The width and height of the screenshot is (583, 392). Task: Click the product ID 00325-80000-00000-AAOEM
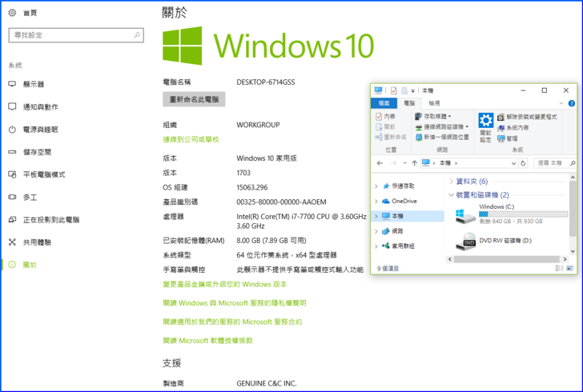pos(281,202)
